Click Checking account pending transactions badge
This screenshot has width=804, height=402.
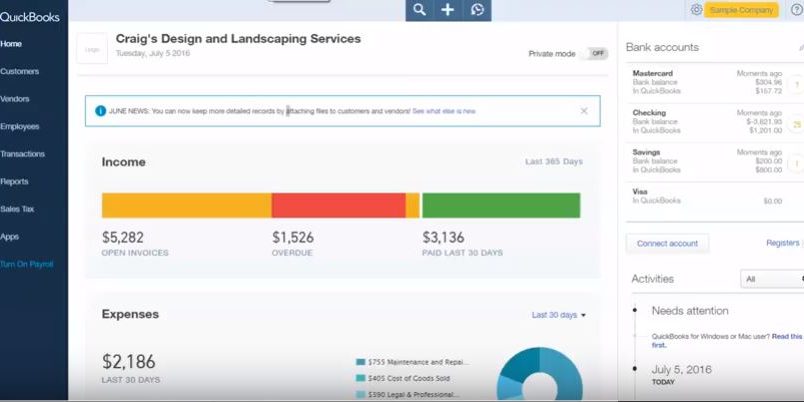pyautogui.click(x=797, y=124)
